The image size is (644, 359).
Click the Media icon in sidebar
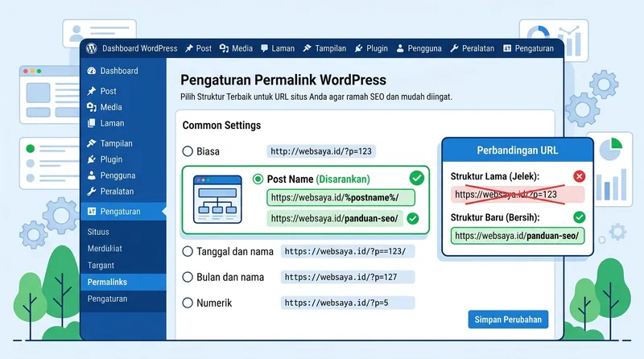pos(92,107)
